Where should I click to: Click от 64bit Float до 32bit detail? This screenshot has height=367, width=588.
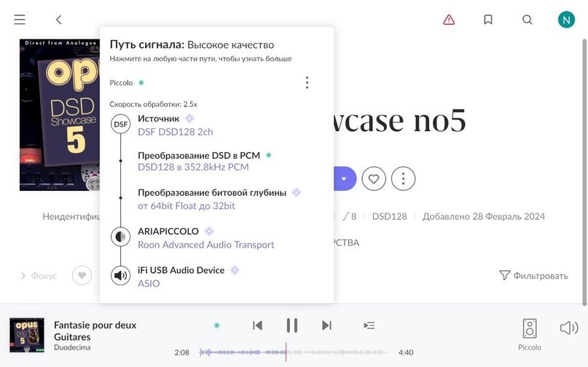click(187, 206)
